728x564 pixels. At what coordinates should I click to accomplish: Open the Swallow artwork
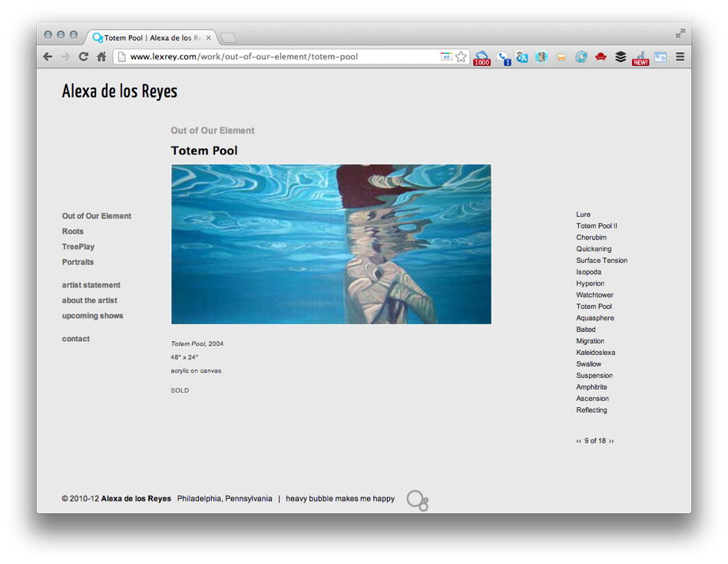tap(589, 363)
